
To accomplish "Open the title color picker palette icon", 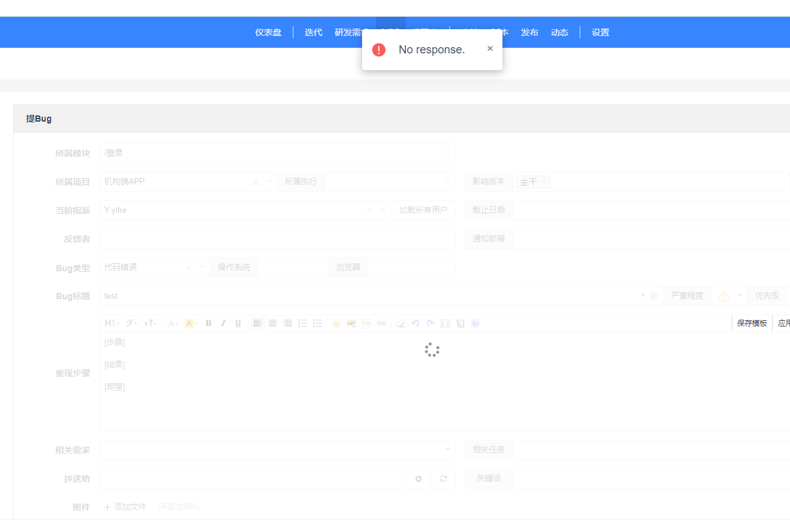I will point(653,296).
